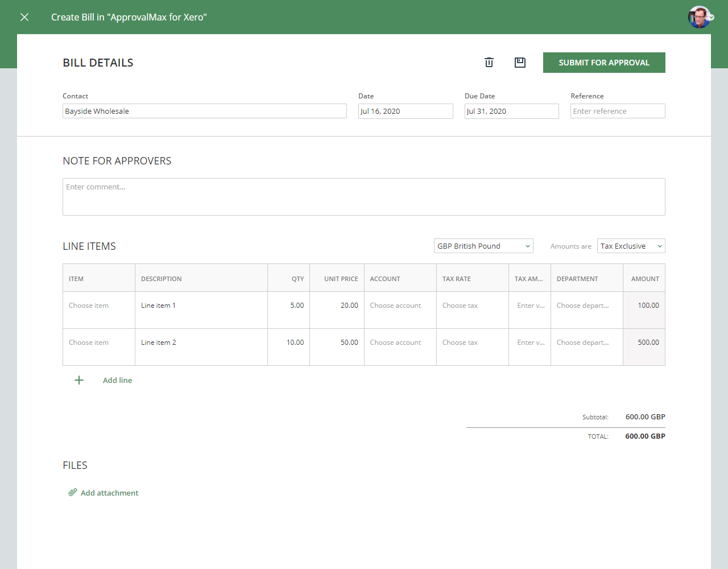
Task: Click the tax amount field in Line item 2 row
Action: pos(530,347)
